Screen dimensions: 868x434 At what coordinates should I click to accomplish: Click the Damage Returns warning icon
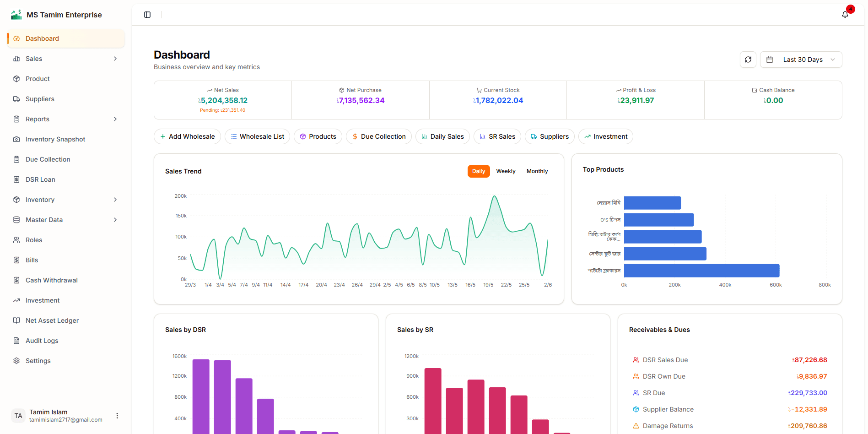click(x=636, y=426)
